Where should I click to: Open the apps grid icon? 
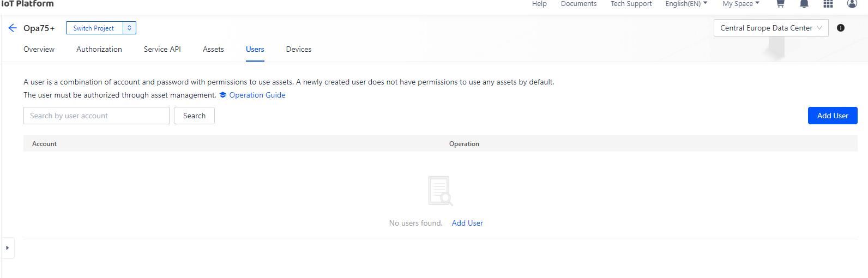pos(828,4)
